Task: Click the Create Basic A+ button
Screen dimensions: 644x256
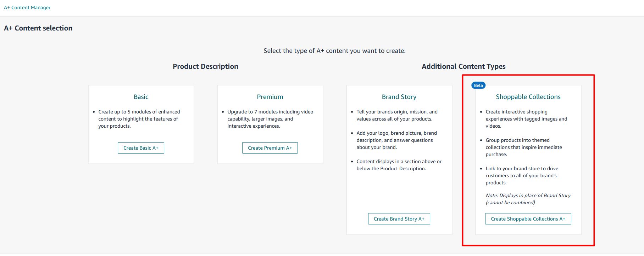Action: click(x=141, y=148)
